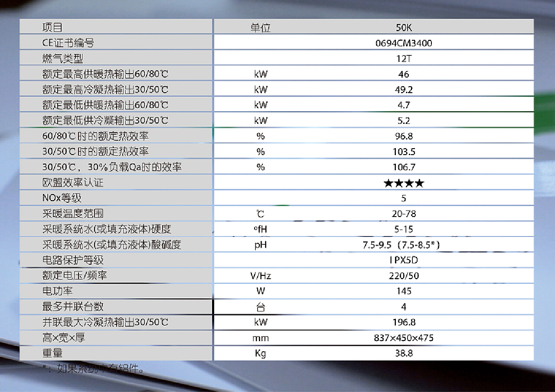The width and height of the screenshot is (555, 392).
Task: Click the °fH hardness unit cell
Action: tap(260, 229)
